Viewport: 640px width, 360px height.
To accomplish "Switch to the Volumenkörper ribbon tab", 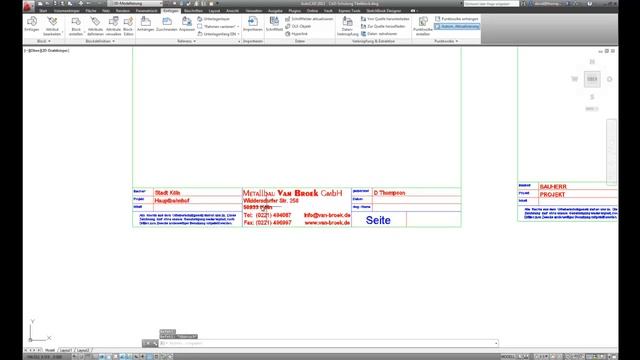I will 67,11.
